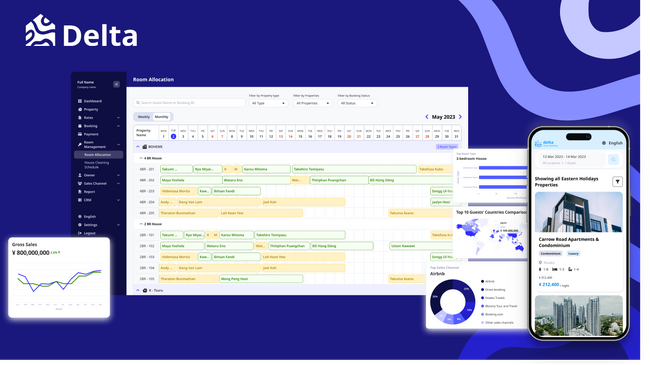This screenshot has height=365, width=650.
Task: Open the Dashboard icon in the sidebar
Action: [x=80, y=101]
